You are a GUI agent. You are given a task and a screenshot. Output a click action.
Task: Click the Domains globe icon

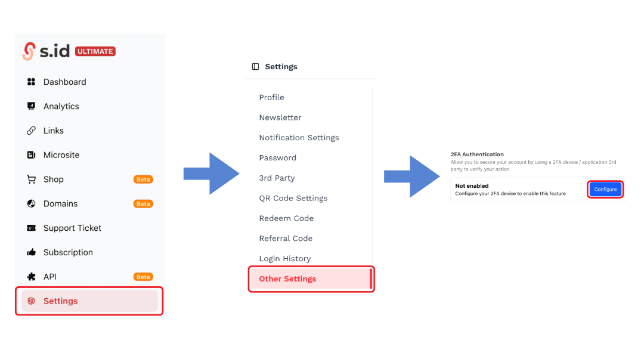[x=32, y=204]
